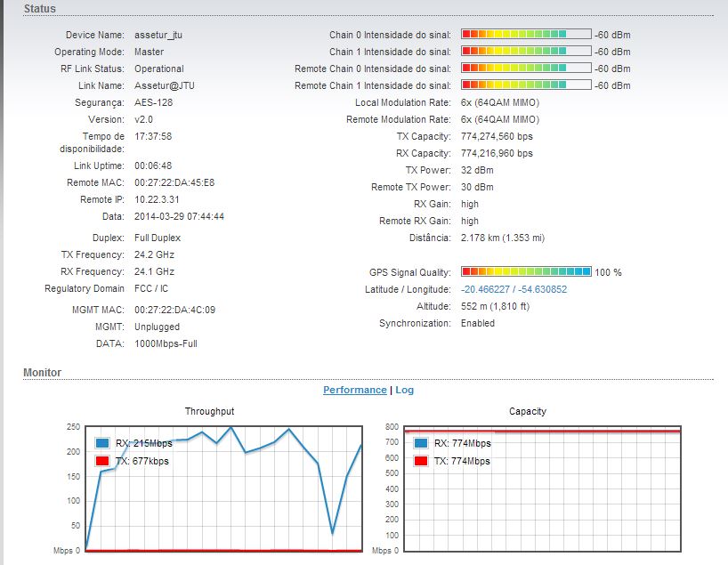
Task: Select date value 2014-03-29 07:44:44
Action: pyautogui.click(x=179, y=216)
